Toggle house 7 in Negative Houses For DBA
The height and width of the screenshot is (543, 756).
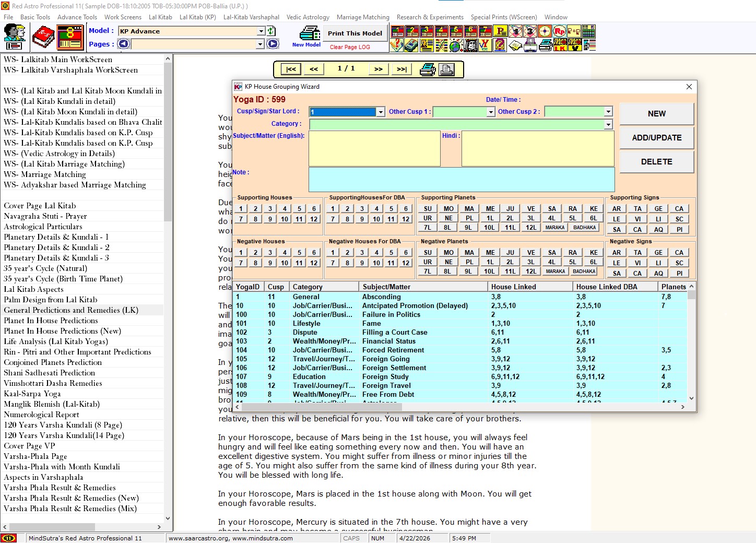(x=333, y=263)
